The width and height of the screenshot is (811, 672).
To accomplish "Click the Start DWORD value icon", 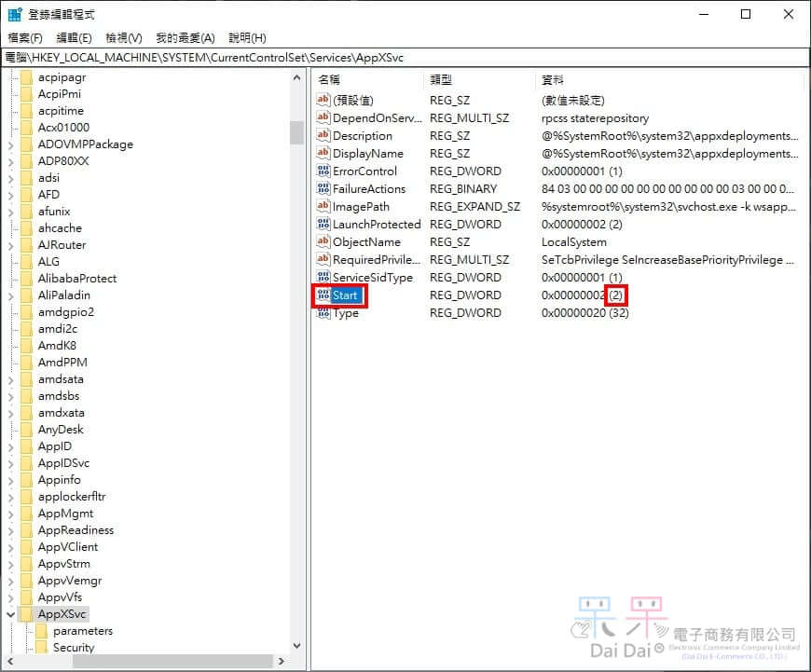I will tap(323, 295).
